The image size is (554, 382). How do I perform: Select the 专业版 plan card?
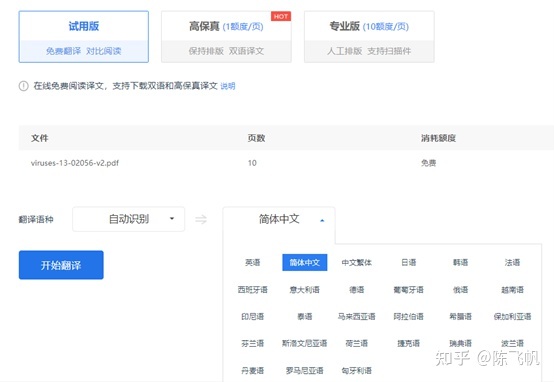pyautogui.click(x=369, y=37)
